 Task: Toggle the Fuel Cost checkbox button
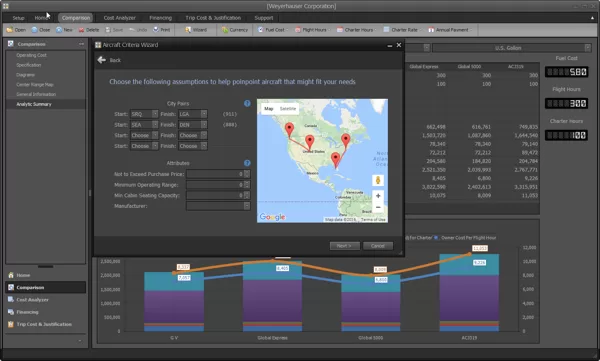(x=271, y=30)
